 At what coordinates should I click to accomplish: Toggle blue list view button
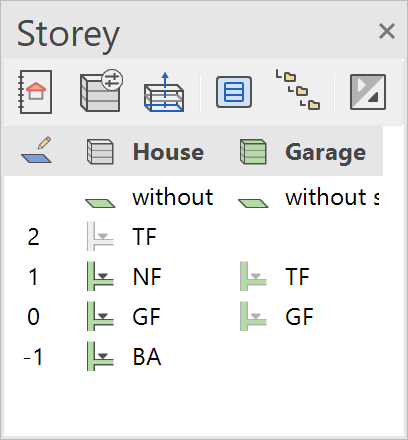tap(234, 92)
